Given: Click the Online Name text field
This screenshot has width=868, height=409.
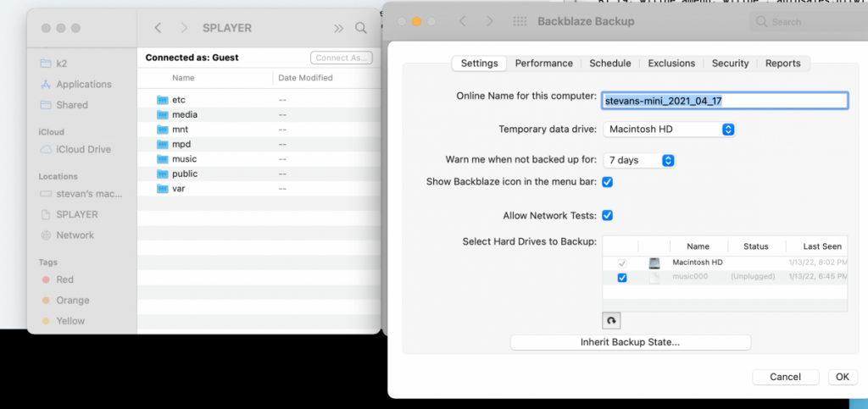Looking at the screenshot, I should click(725, 101).
